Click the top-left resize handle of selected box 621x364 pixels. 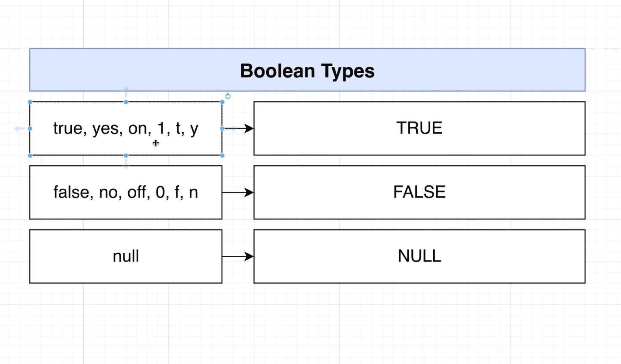tap(30, 102)
